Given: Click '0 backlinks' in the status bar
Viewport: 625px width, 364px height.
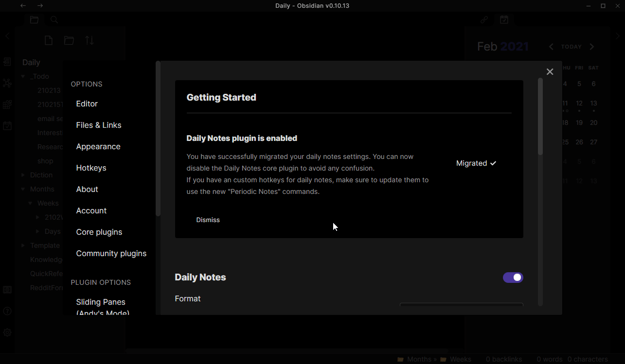Looking at the screenshot, I should pyautogui.click(x=504, y=359).
